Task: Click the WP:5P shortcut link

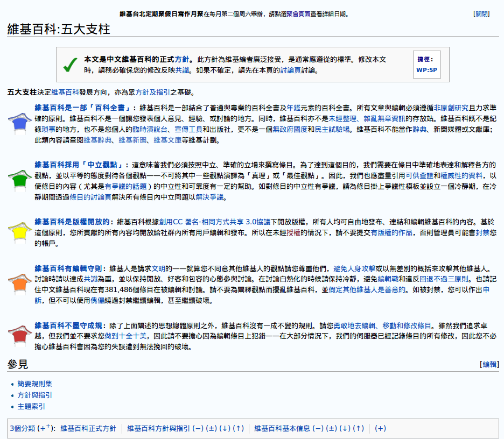Action: click(x=426, y=70)
